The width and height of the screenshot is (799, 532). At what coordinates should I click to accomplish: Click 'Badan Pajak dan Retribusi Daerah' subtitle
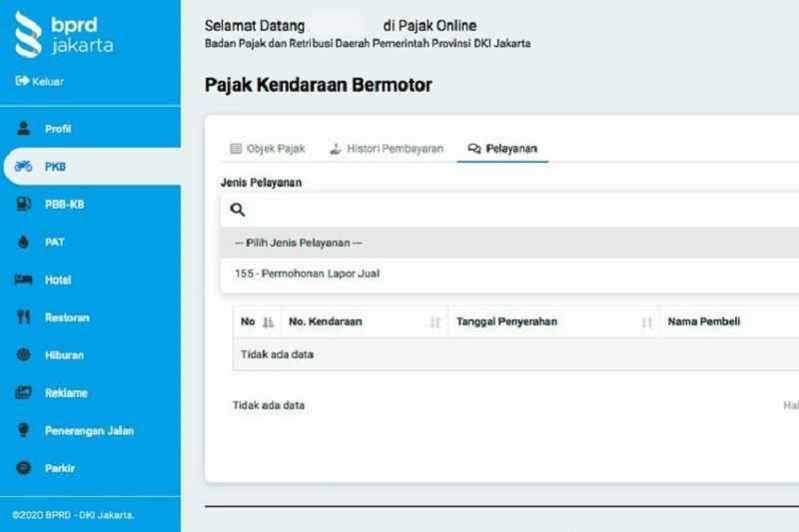click(368, 43)
